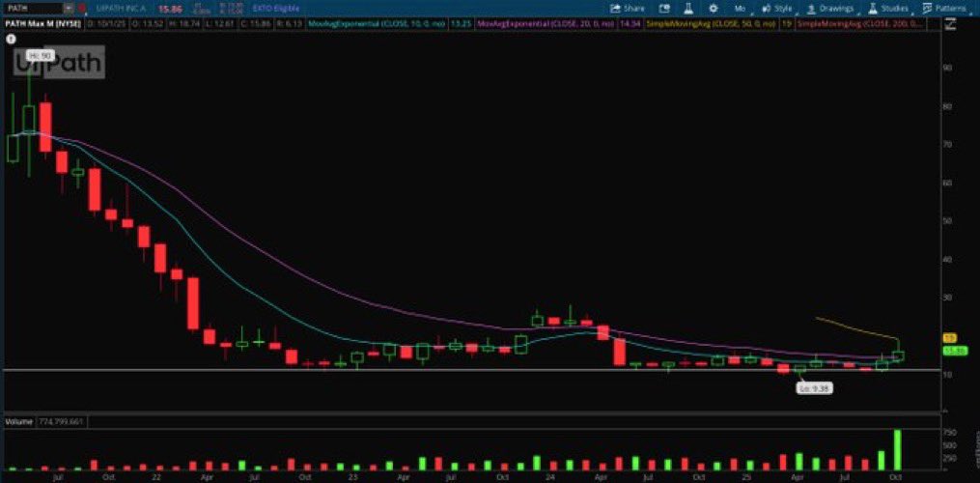The image size is (980, 483).
Task: Open the Mo timeframe selector
Action: (x=740, y=8)
